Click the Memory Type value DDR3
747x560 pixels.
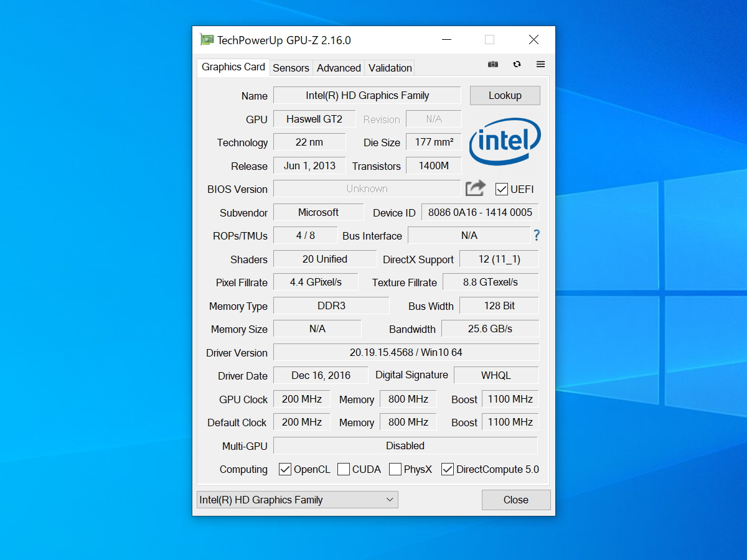pos(331,306)
